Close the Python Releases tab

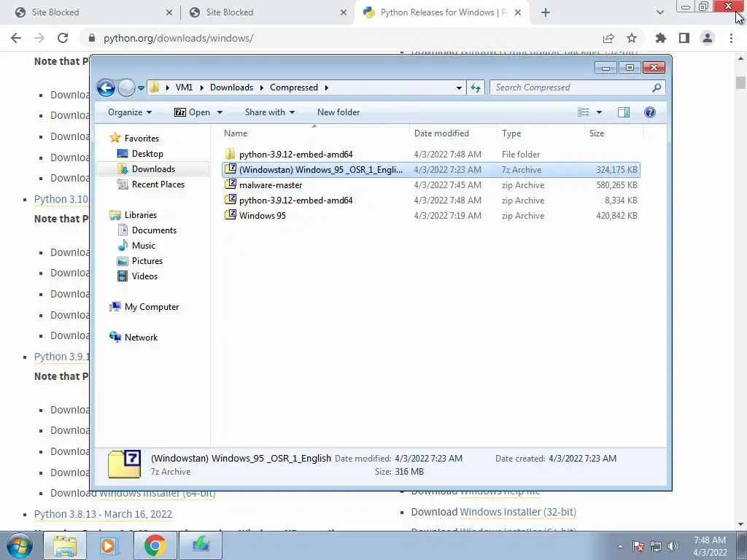tap(519, 12)
